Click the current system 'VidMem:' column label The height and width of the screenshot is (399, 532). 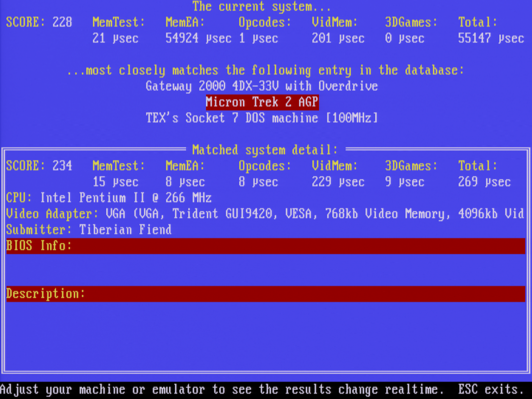coord(335,22)
